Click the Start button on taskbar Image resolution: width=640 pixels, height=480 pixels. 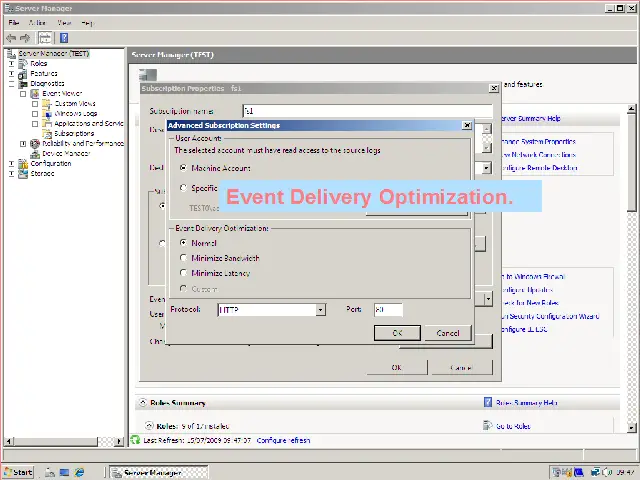(x=18, y=472)
